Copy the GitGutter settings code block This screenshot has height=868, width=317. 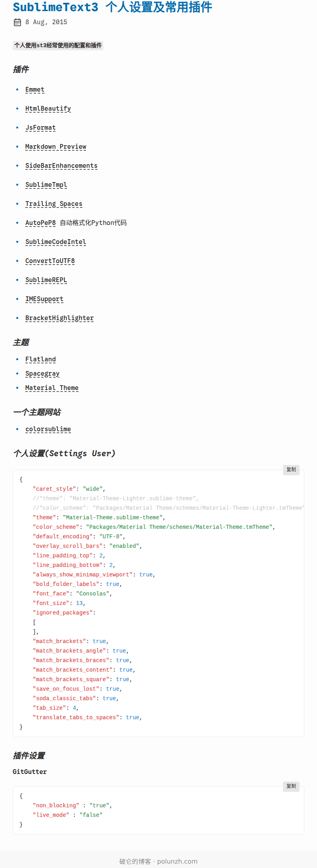click(x=291, y=786)
